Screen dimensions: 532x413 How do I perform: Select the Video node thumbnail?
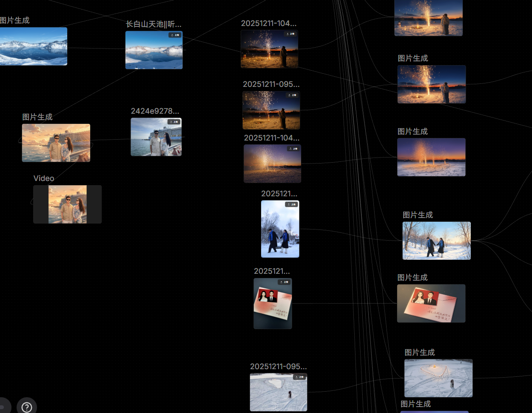67,204
